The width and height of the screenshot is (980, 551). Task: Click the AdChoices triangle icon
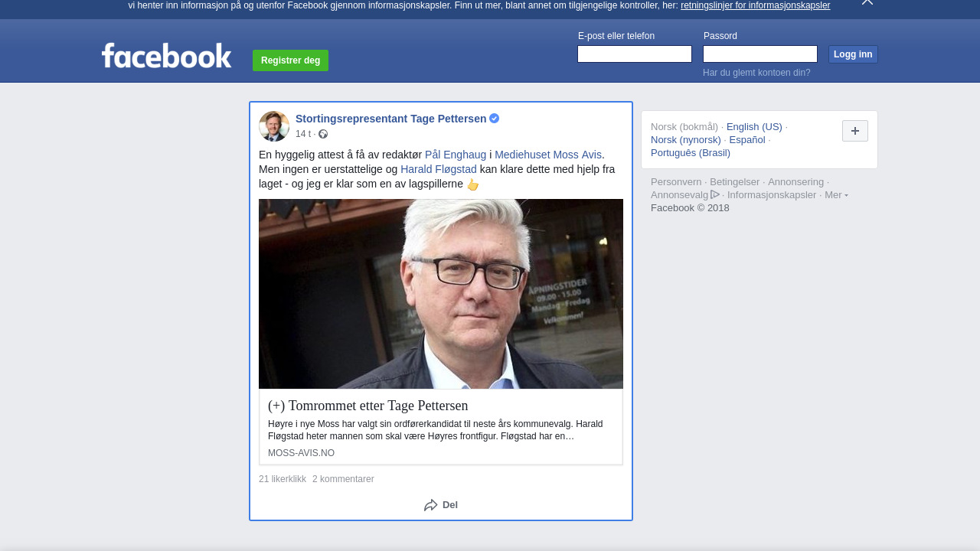coord(715,194)
